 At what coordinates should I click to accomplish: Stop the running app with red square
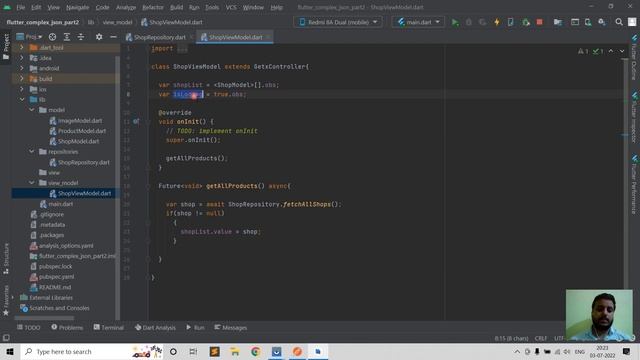[540, 22]
